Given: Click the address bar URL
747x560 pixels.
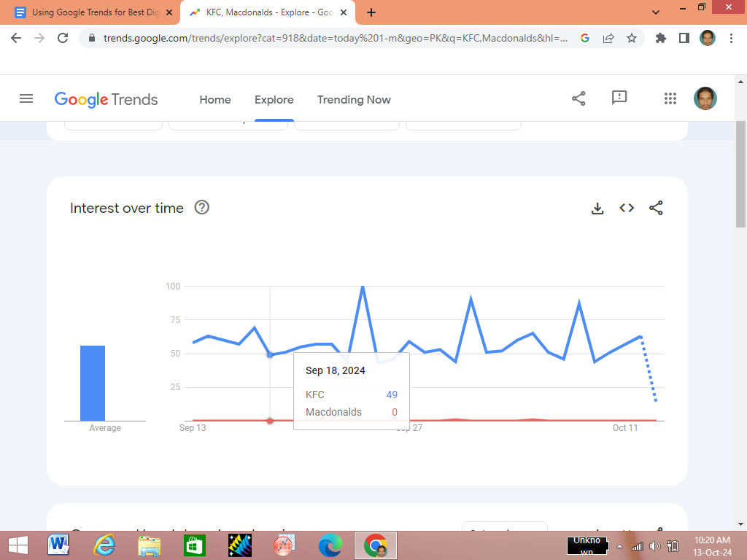Looking at the screenshot, I should pyautogui.click(x=336, y=38).
